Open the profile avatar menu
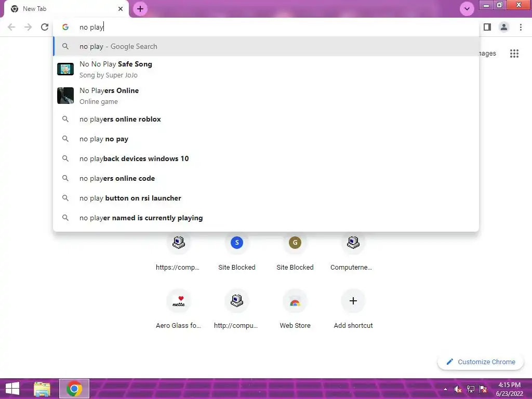The image size is (532, 399). click(504, 27)
